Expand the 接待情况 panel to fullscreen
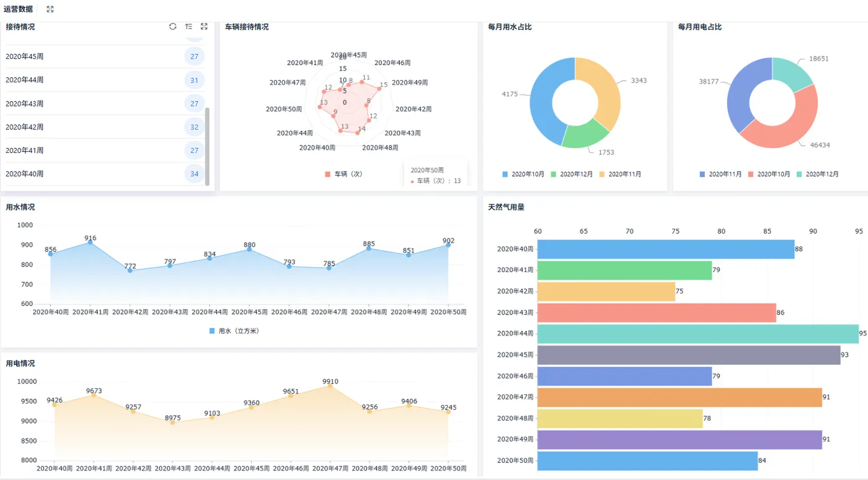This screenshot has width=868, height=480. tap(204, 27)
